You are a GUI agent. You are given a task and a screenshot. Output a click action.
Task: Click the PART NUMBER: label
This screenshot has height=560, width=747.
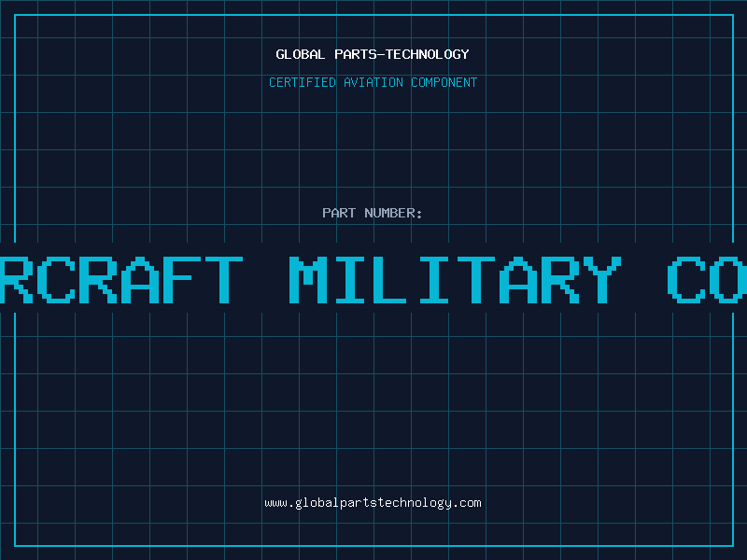(x=372, y=213)
